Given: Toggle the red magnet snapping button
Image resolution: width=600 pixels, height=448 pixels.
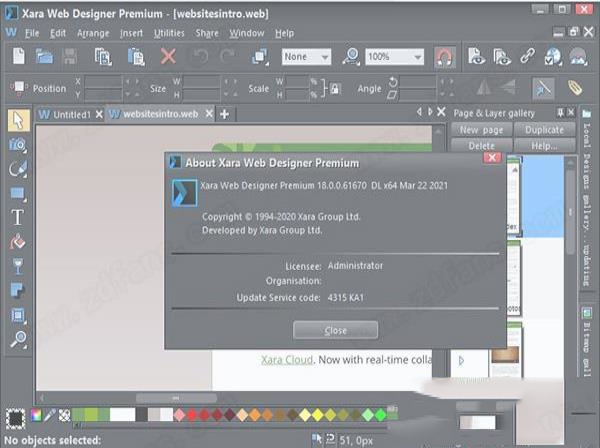Looking at the screenshot, I should coord(444,57).
